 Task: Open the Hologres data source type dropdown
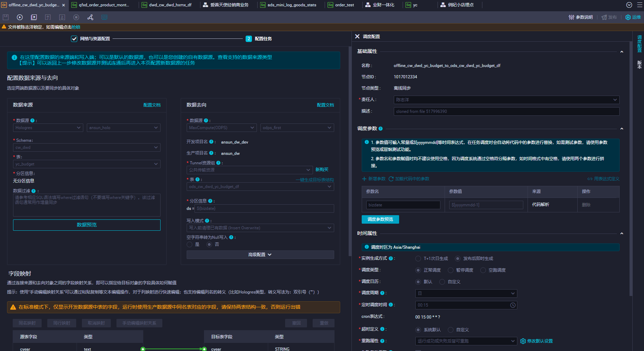[x=48, y=128]
